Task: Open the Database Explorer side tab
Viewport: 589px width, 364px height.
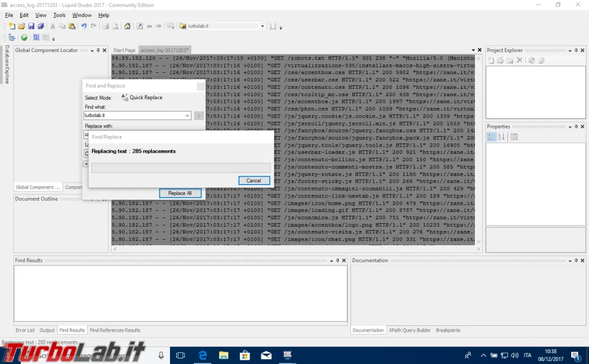Action: 7,64
